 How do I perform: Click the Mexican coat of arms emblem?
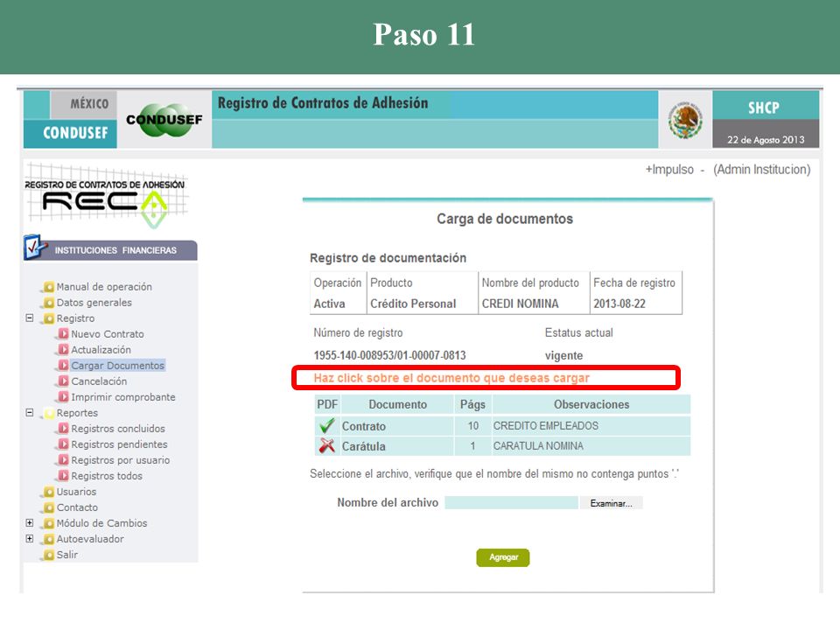click(685, 120)
